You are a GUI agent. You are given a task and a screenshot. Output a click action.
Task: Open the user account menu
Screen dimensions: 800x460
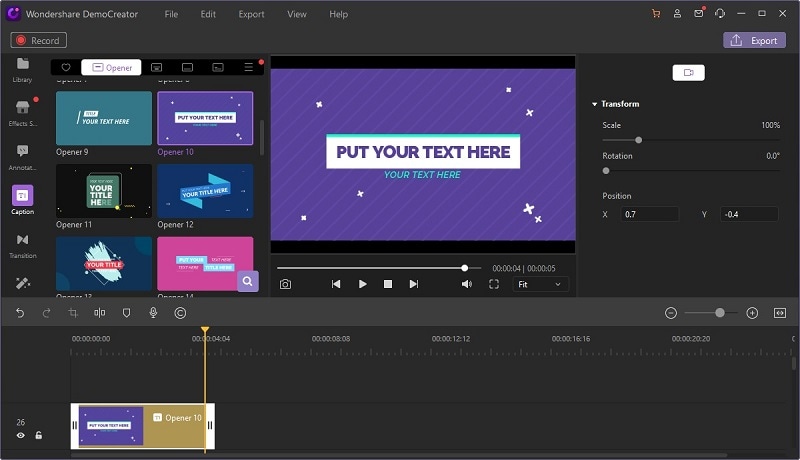pyautogui.click(x=677, y=14)
